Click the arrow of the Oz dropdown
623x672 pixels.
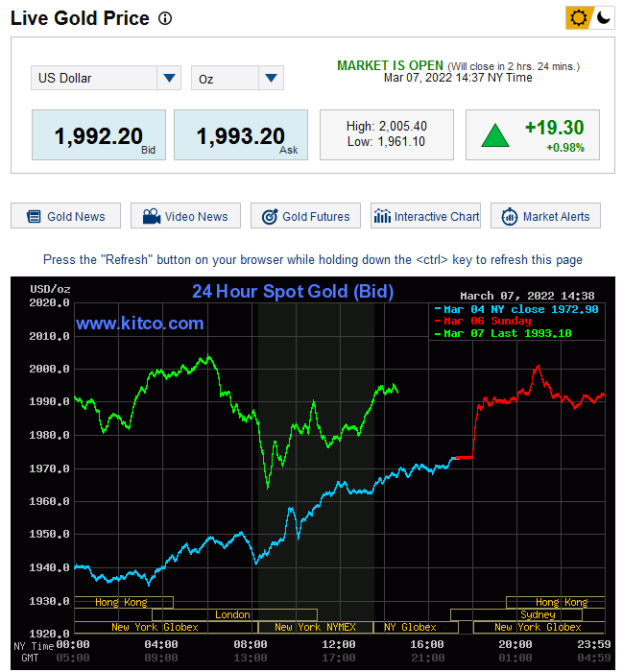(x=271, y=78)
